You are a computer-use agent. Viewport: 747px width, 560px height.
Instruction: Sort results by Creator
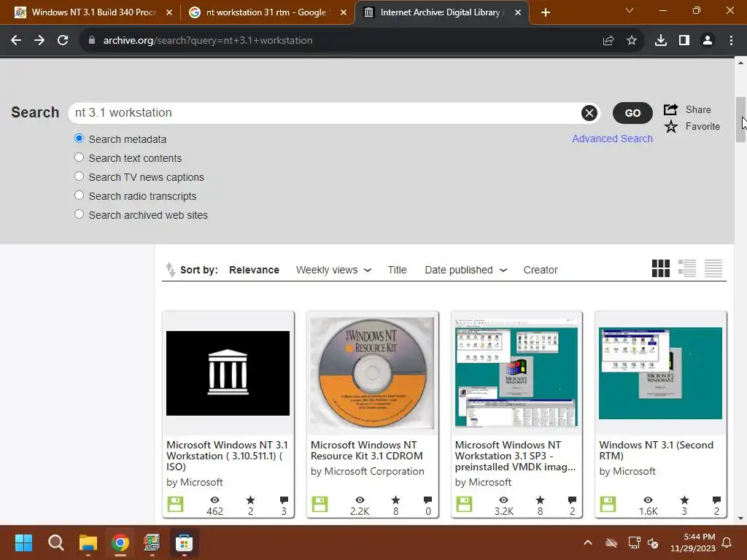(541, 270)
